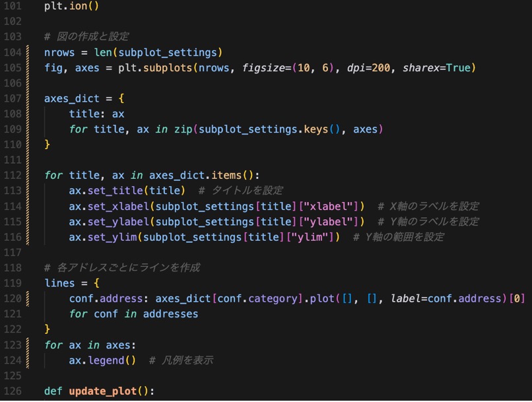Place cursor on update_plot function name
Viewport: 532px width, 402px height.
click(102, 391)
